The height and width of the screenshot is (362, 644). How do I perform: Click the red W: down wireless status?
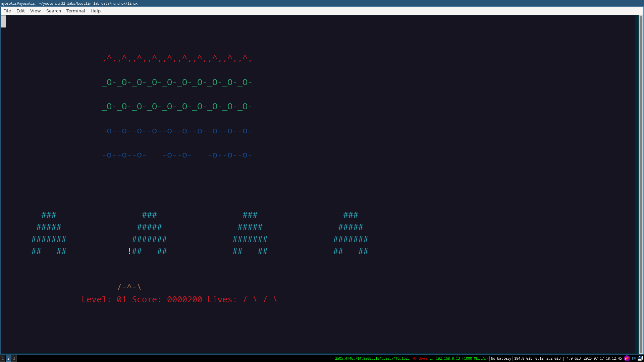(x=420, y=358)
